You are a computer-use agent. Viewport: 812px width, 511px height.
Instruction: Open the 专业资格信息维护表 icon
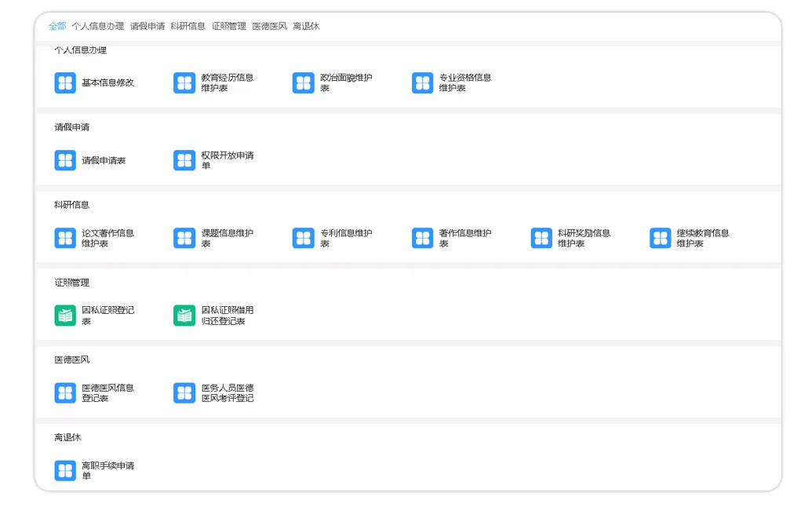[423, 82]
